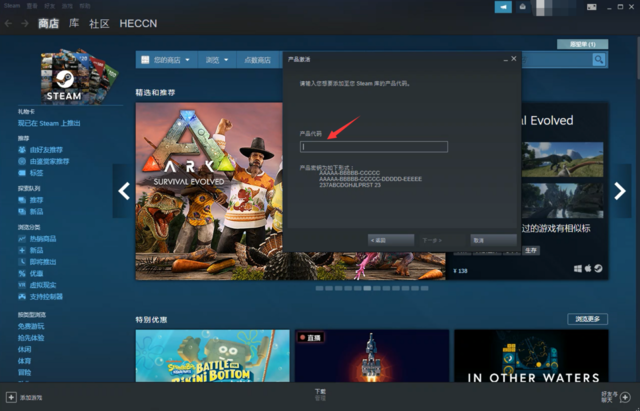Viewport: 640px width, 411px height.
Task: Open the 好友 menu
Action: pos(49,6)
